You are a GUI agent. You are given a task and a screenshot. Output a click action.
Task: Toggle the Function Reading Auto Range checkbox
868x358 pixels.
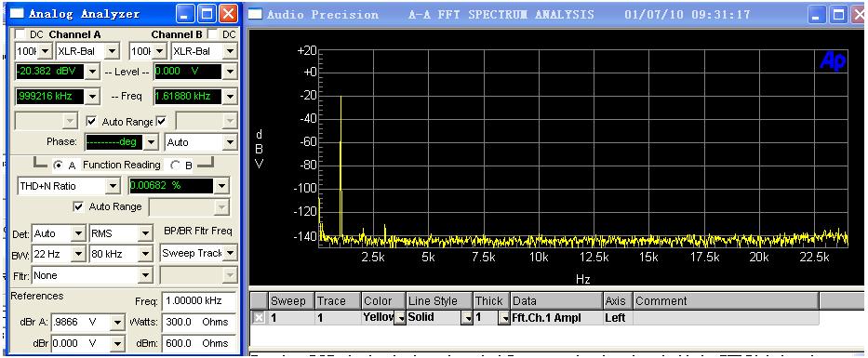(78, 206)
